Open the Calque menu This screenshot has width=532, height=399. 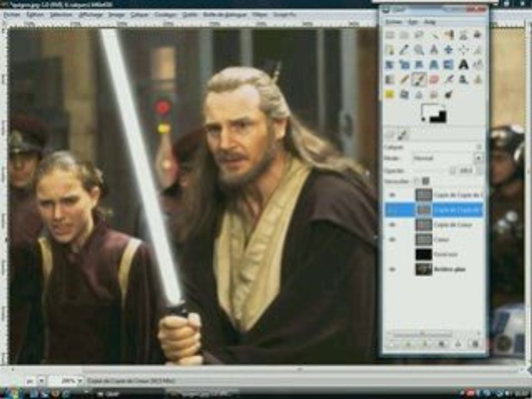click(140, 15)
